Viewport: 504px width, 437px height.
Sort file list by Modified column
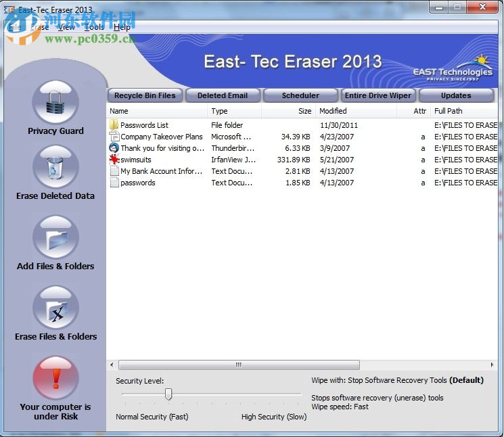tap(356, 111)
